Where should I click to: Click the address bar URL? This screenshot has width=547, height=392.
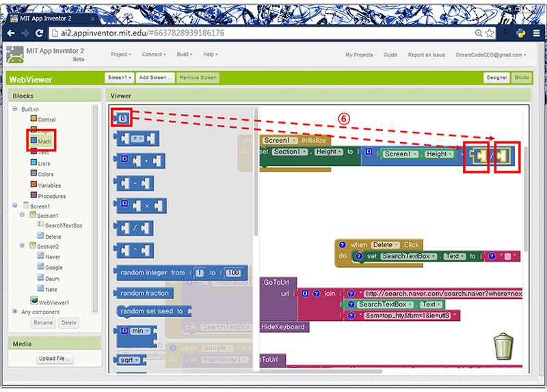pyautogui.click(x=142, y=33)
